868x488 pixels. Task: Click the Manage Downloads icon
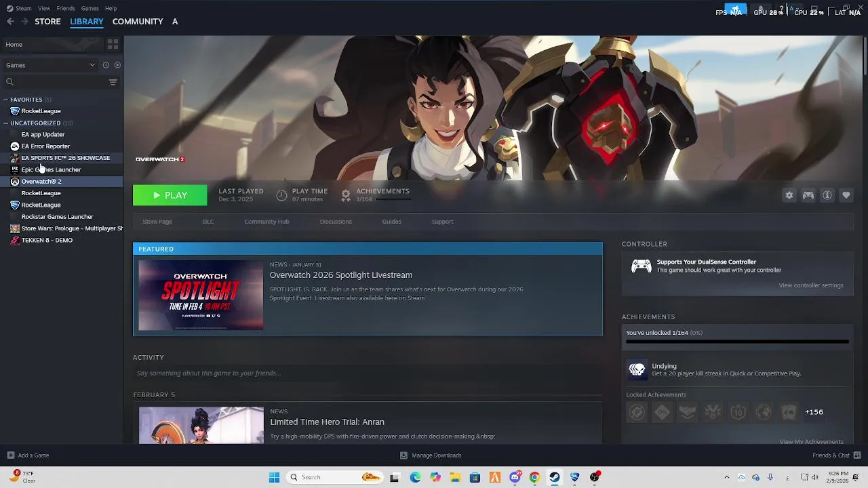(x=403, y=455)
